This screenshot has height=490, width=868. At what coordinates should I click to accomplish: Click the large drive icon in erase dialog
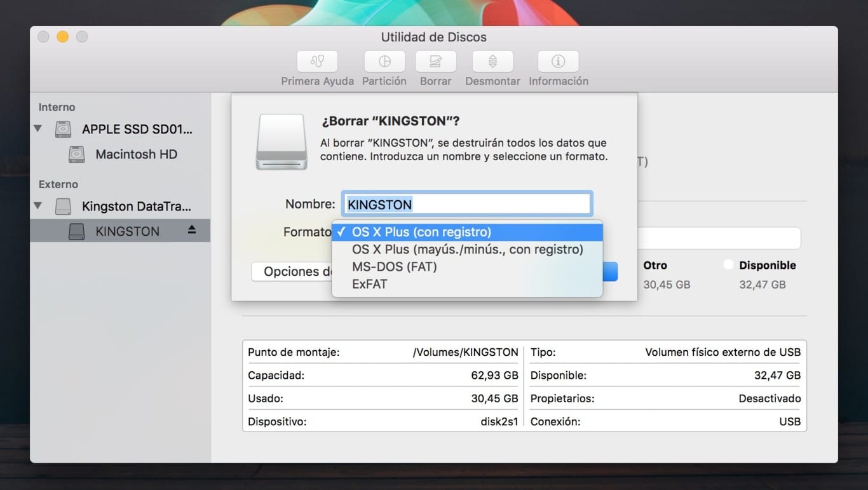tap(281, 141)
